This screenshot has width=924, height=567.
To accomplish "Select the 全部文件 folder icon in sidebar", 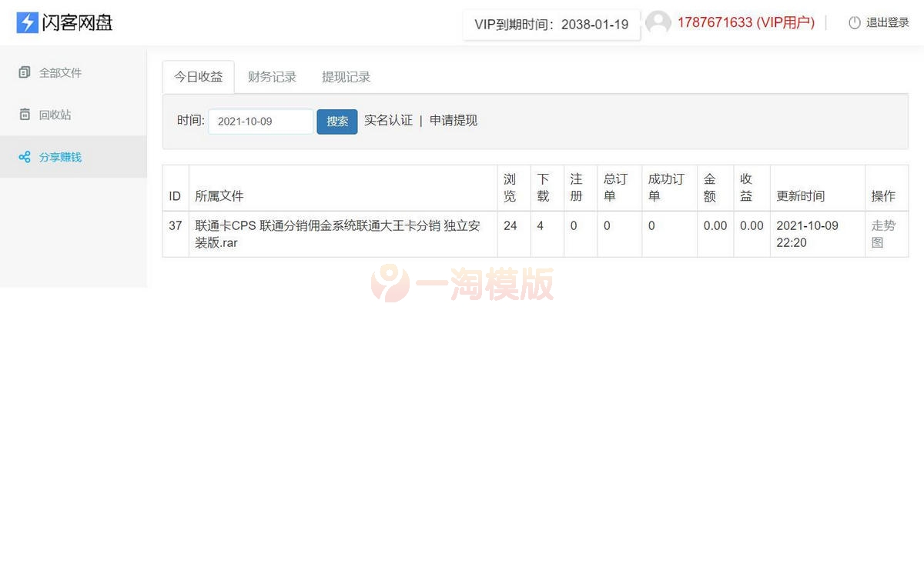I will coord(24,72).
